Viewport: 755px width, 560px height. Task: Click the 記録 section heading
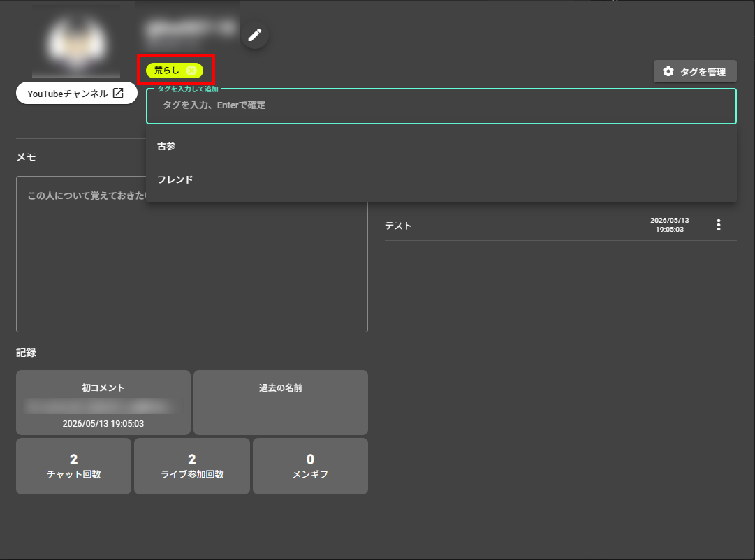(x=26, y=353)
